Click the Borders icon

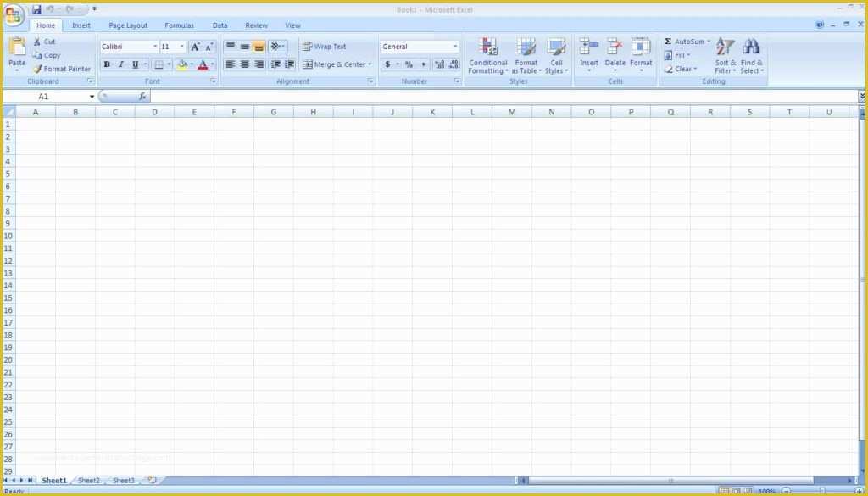click(159, 64)
